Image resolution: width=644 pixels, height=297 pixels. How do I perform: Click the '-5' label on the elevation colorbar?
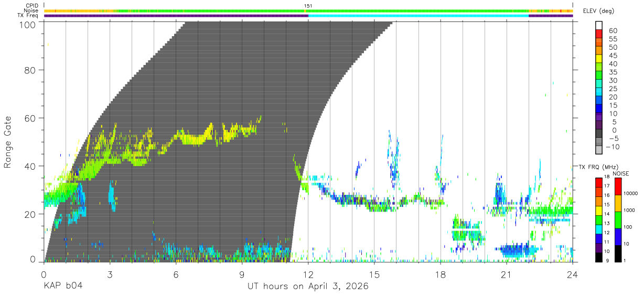click(x=613, y=138)
